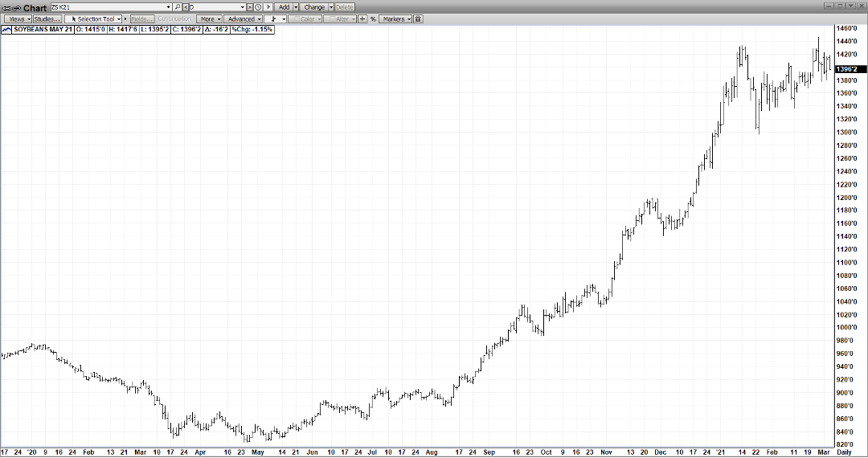Toggle the crosshair cursor tool
868x458 pixels.
362,18
